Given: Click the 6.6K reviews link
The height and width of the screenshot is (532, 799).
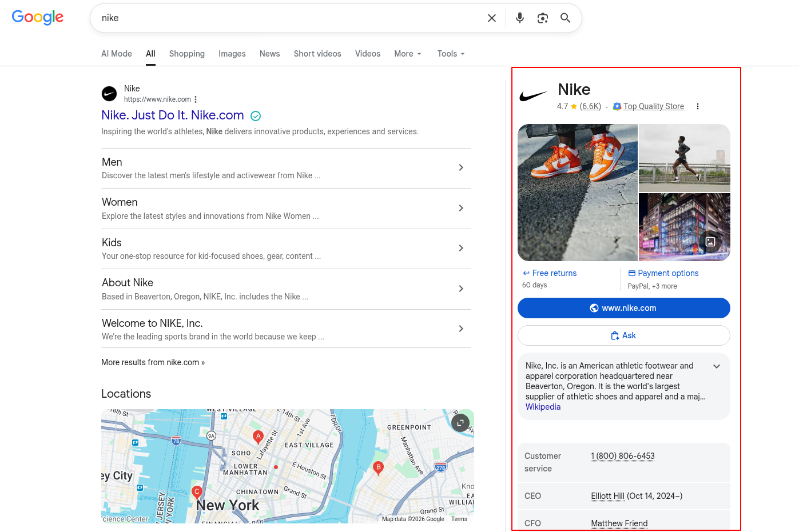Looking at the screenshot, I should click(x=590, y=106).
